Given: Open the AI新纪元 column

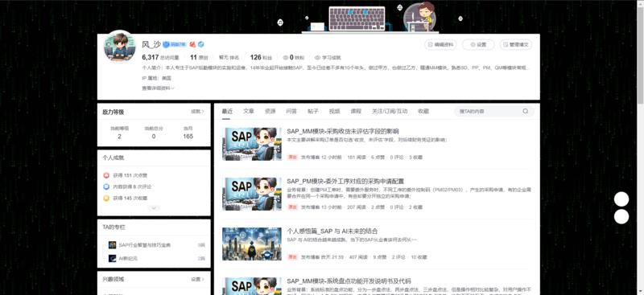Looking at the screenshot, I should (128, 259).
